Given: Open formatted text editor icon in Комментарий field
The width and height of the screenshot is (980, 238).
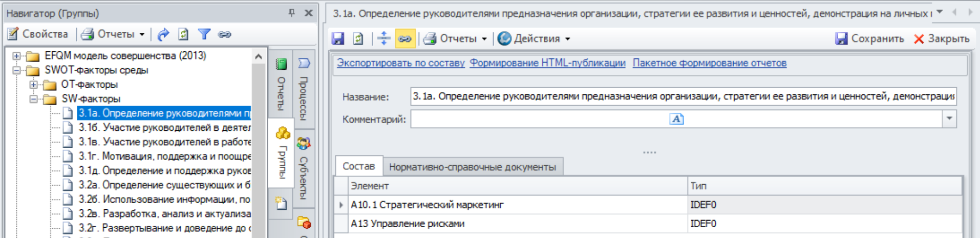Looking at the screenshot, I should (676, 119).
